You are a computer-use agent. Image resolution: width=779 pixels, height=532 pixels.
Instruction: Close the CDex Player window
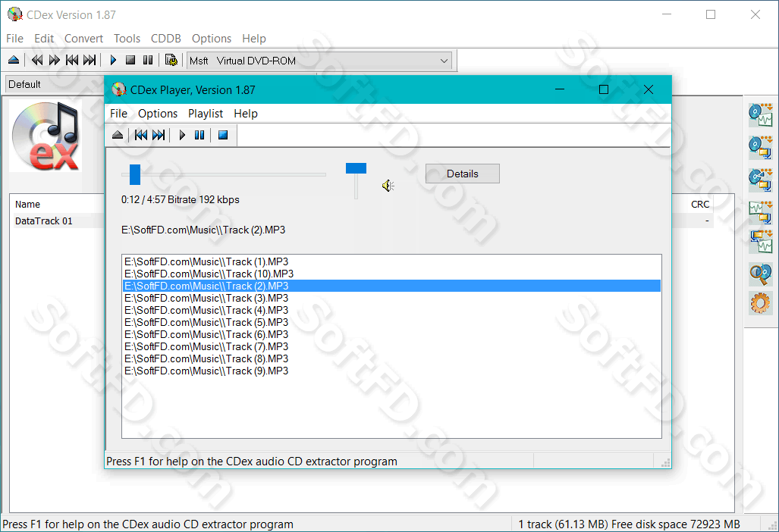pyautogui.click(x=649, y=89)
